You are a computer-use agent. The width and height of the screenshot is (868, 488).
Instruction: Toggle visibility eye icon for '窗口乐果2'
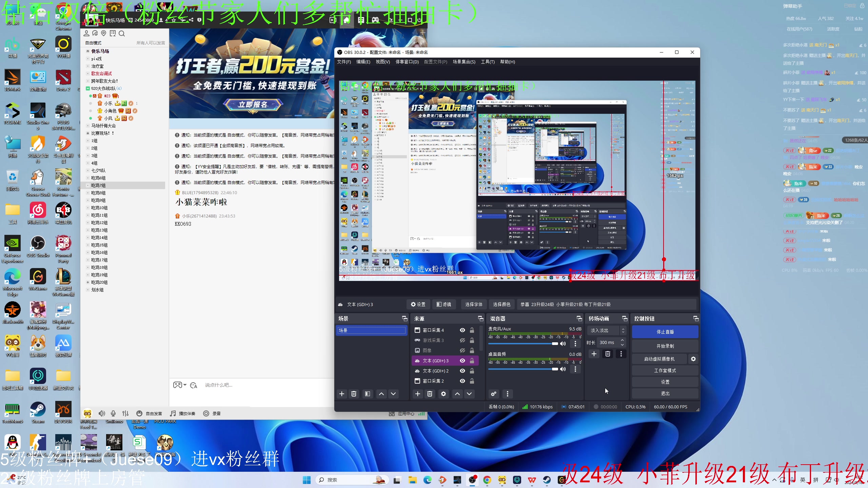[462, 381]
